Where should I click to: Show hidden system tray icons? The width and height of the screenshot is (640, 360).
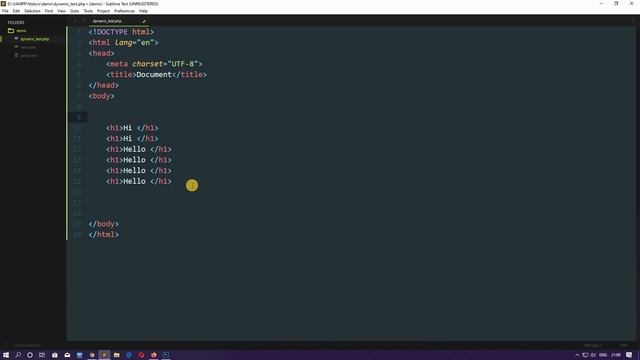click(577, 355)
